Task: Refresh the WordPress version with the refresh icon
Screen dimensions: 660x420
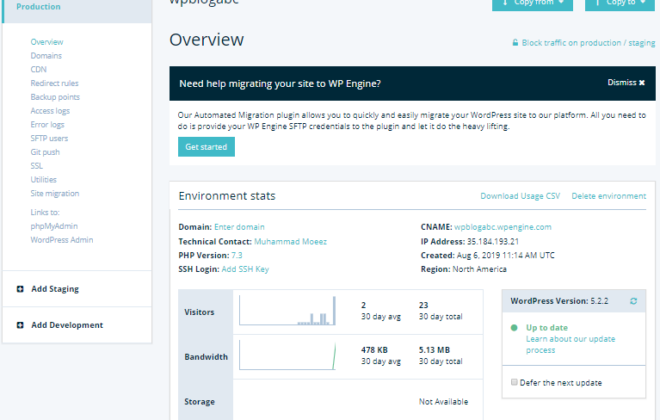Action: 633,301
